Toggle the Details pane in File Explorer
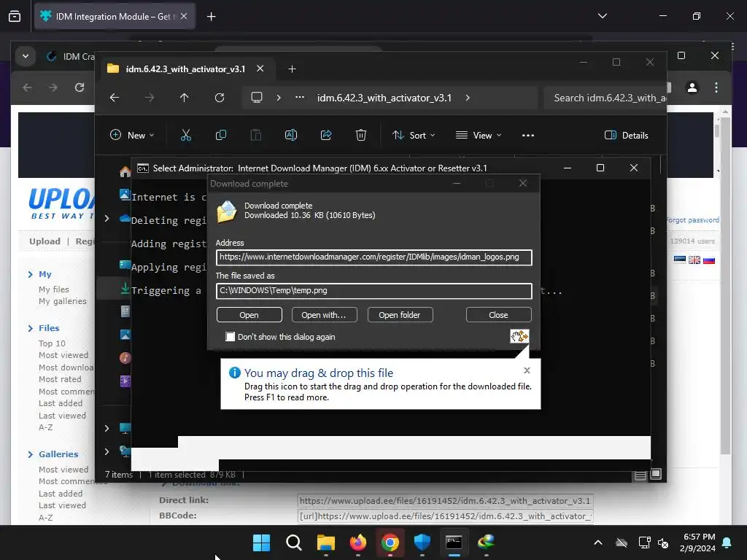Viewport: 747px width, 560px height. (626, 135)
